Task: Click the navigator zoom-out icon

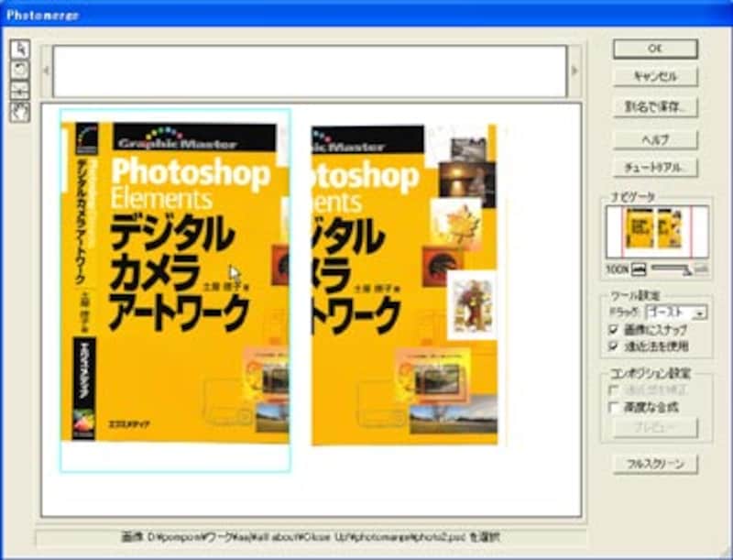Action: pos(639,269)
